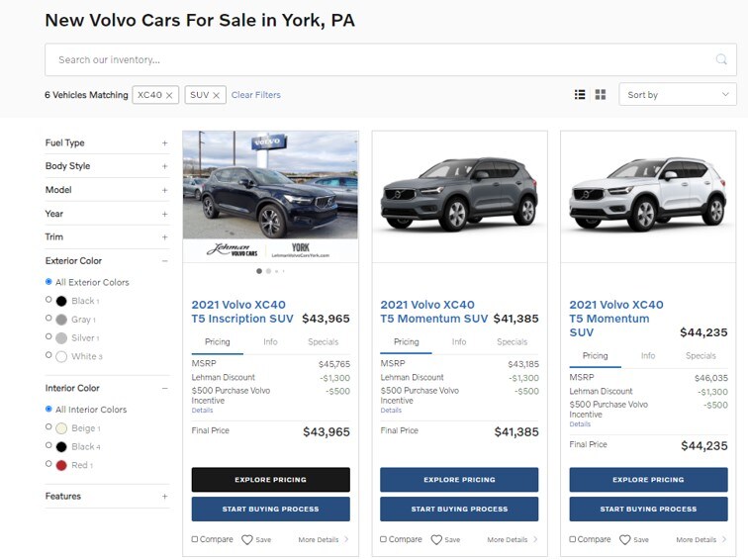Tick Compare on the $44,235 Momentum card
748x560 pixels.
[x=572, y=539]
